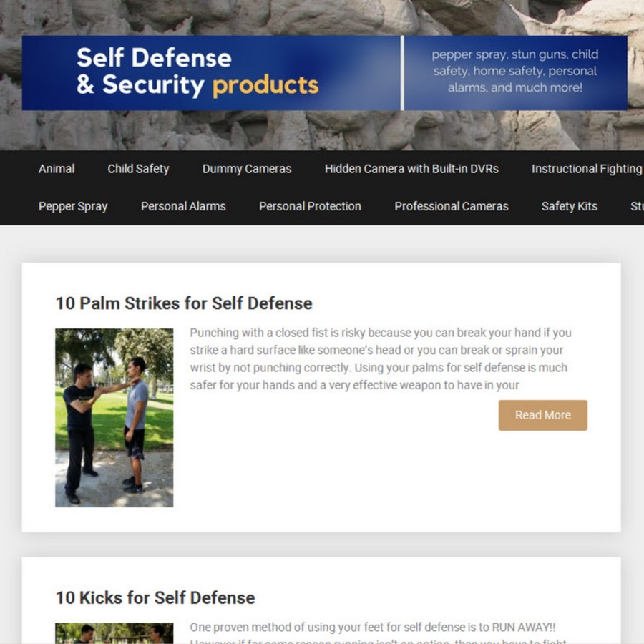Image resolution: width=644 pixels, height=644 pixels.
Task: Open the 10 Palm Strikes article title
Action: tap(184, 303)
